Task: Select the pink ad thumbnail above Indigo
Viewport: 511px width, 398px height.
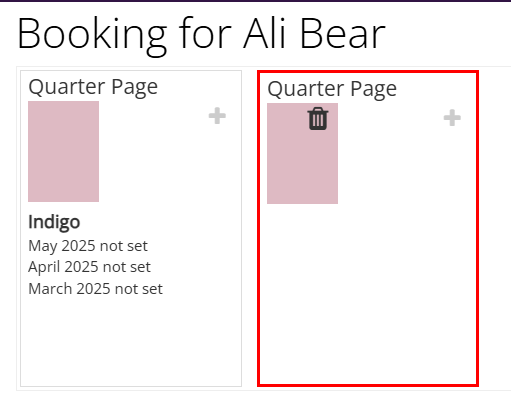Action: point(63,151)
